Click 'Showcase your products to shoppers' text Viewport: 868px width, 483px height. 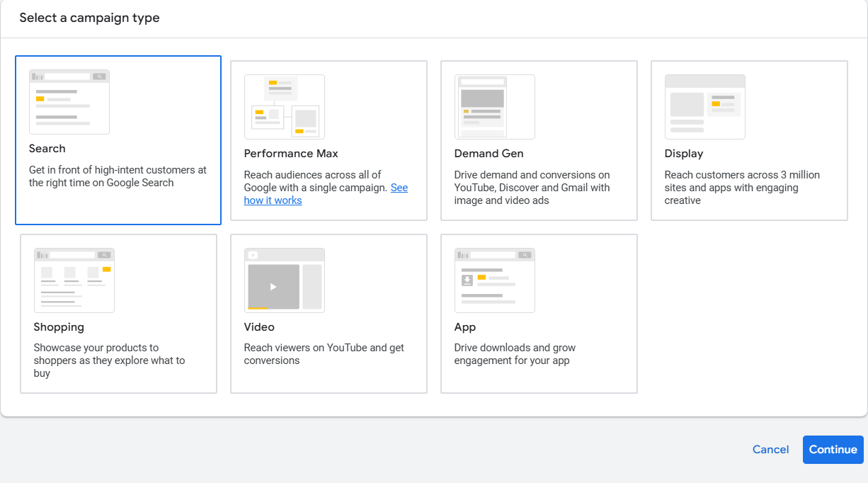[110, 360]
